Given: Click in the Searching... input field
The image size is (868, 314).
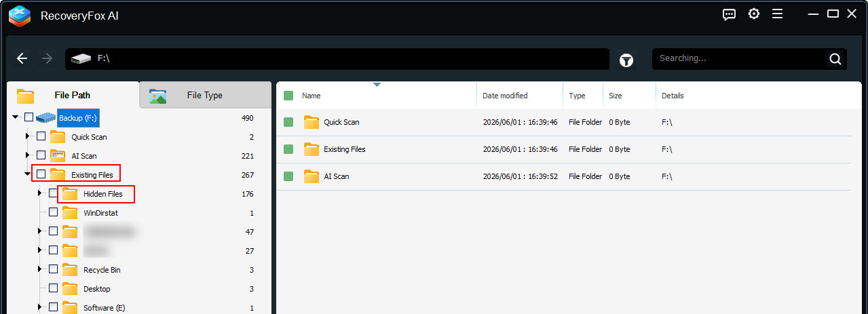Looking at the screenshot, I should (740, 58).
